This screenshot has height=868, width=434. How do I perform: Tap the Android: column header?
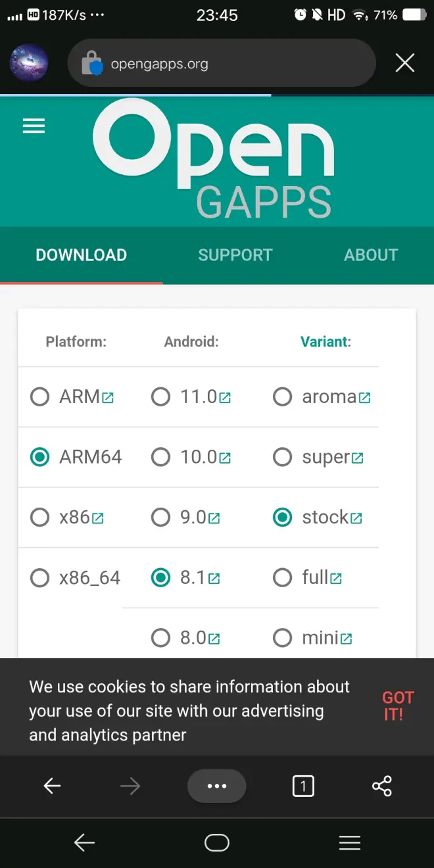click(191, 342)
